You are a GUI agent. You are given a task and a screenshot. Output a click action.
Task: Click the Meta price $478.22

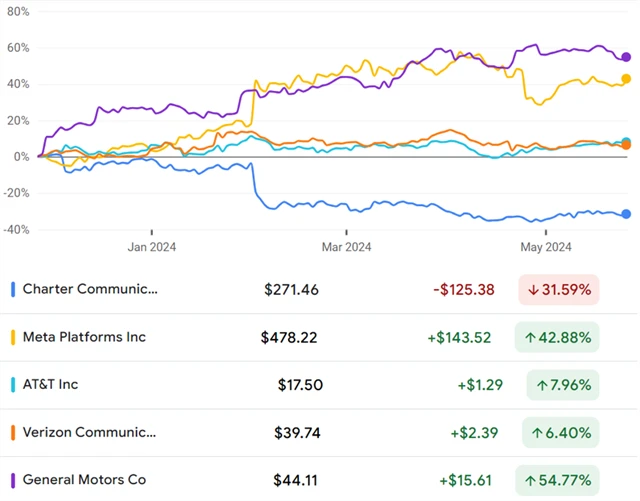point(290,337)
